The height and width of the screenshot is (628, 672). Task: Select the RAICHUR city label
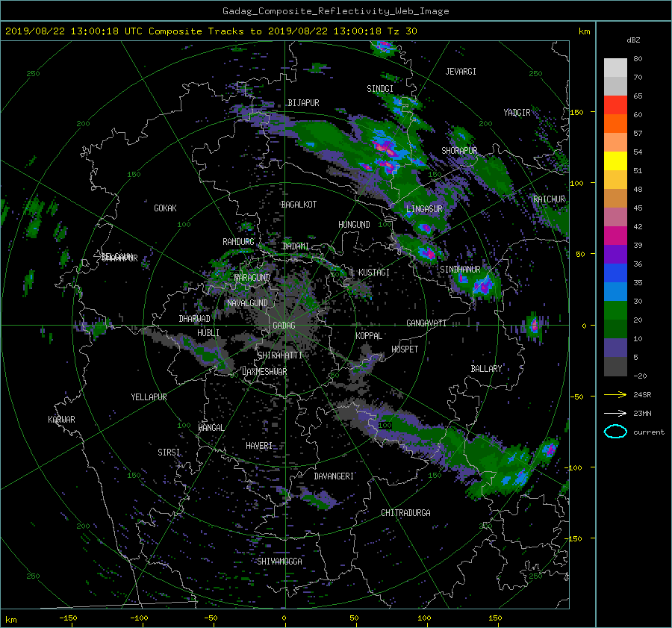click(x=549, y=199)
